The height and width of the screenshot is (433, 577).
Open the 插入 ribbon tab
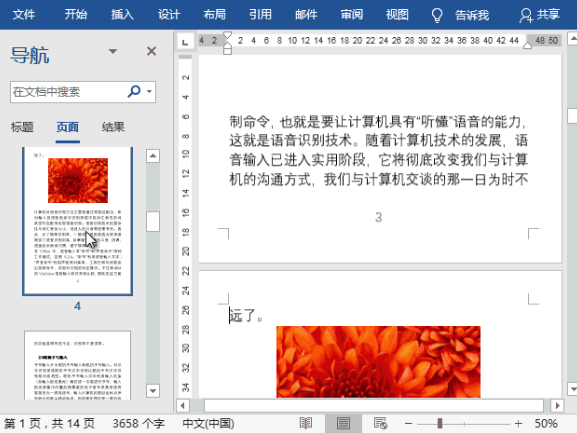click(x=122, y=15)
